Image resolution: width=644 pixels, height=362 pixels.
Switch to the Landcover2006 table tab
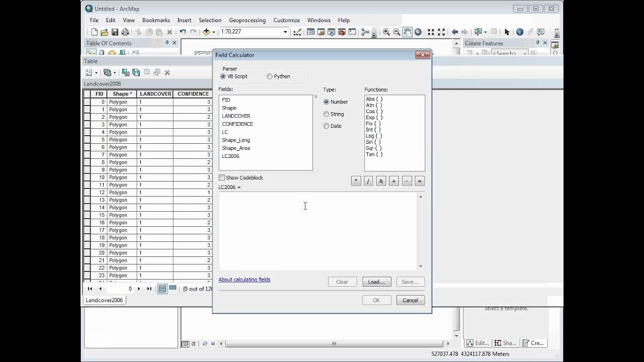pos(104,300)
